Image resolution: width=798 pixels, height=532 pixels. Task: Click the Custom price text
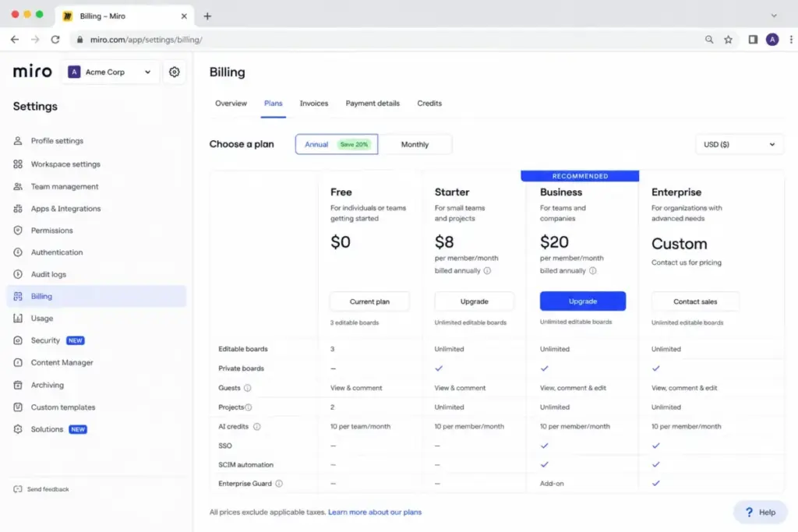point(680,244)
